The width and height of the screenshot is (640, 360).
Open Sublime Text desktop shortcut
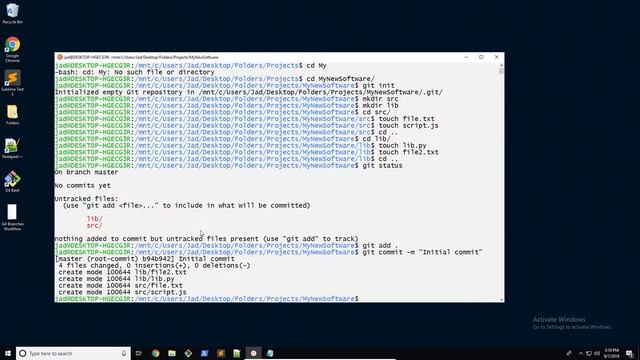click(12, 83)
